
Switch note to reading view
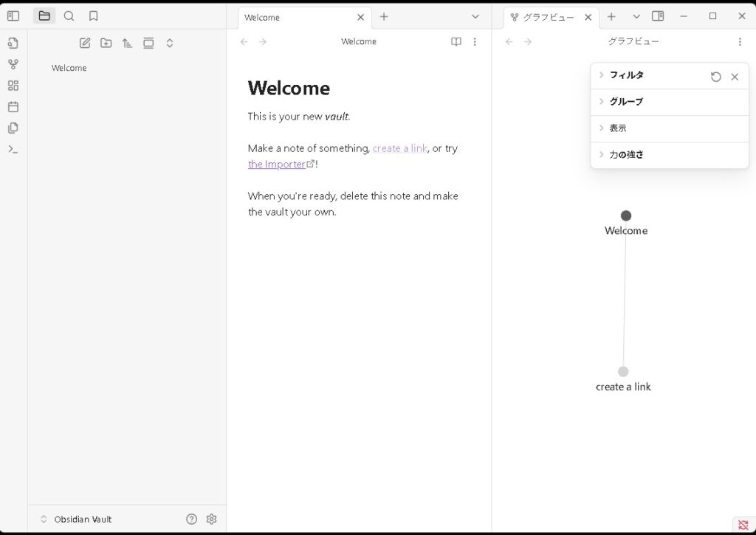456,42
